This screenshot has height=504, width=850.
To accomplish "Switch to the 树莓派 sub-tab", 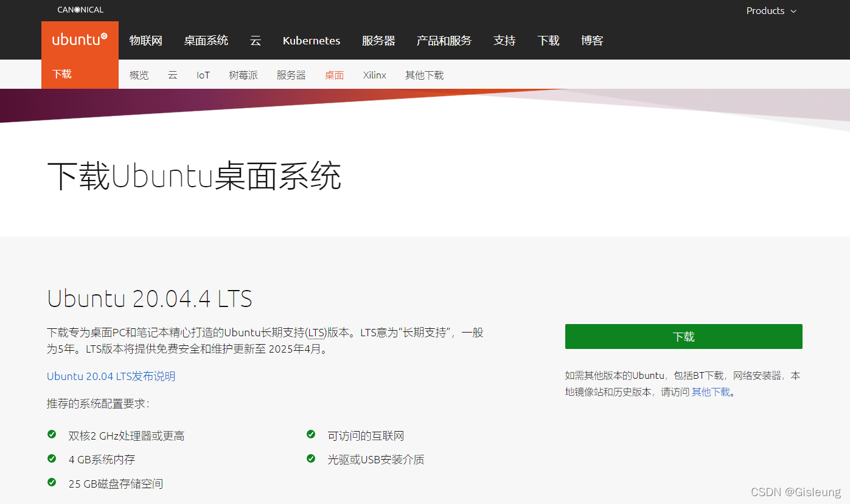I will click(243, 75).
